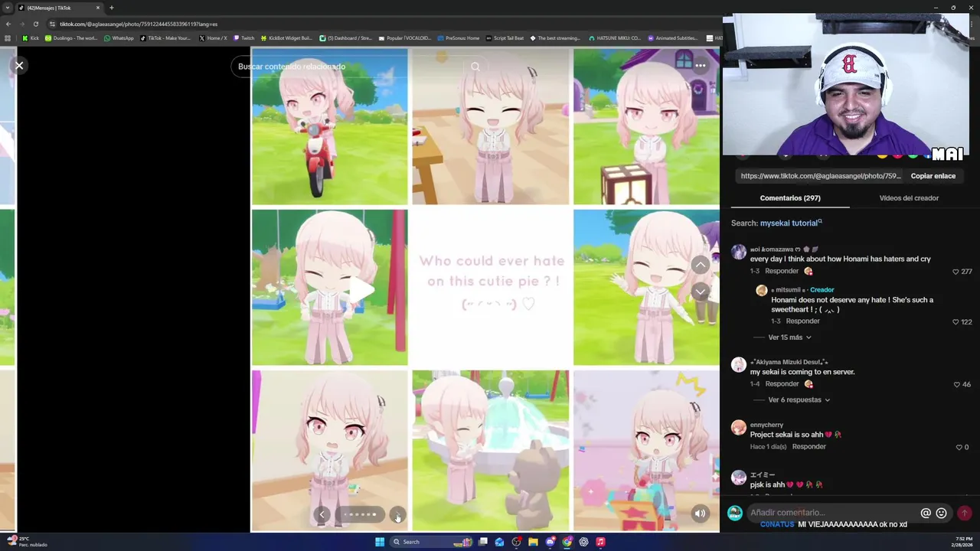The image size is (980, 551).
Task: Open the Windows Start menu
Action: 380,542
